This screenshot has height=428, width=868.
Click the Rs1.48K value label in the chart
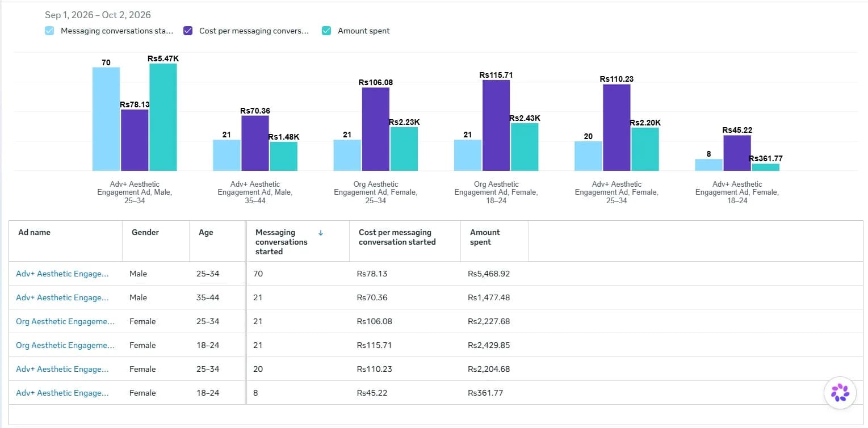click(283, 137)
